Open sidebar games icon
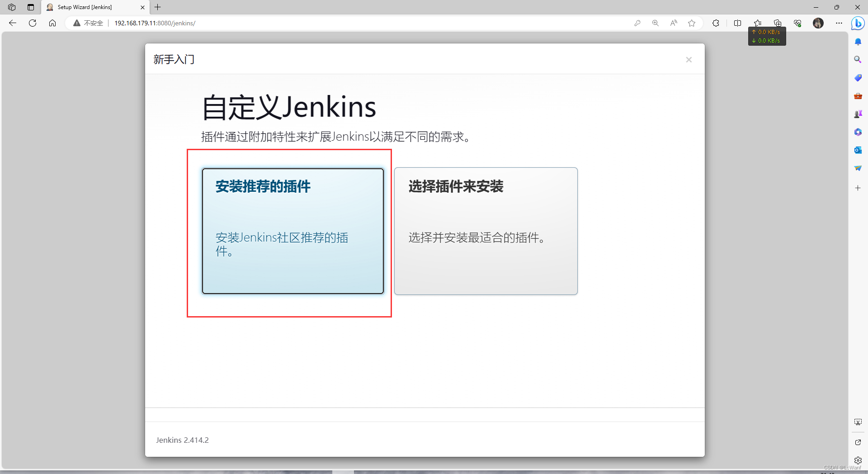The width and height of the screenshot is (868, 474). [x=858, y=114]
